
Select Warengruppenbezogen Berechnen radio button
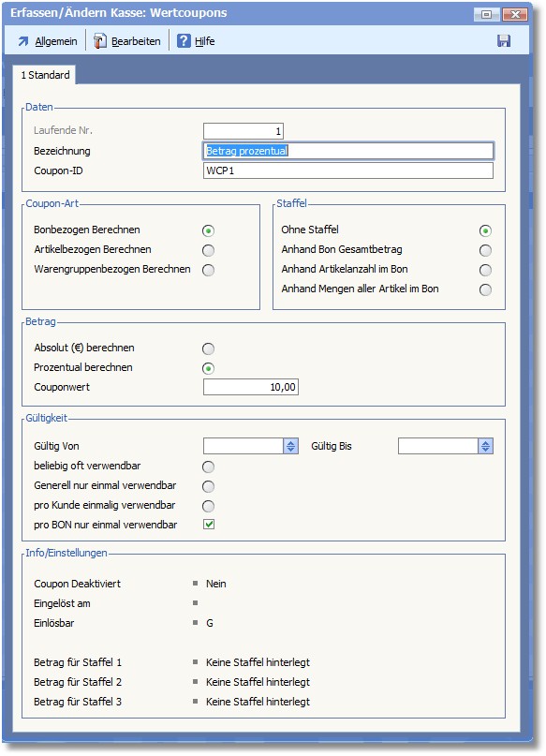(x=208, y=271)
